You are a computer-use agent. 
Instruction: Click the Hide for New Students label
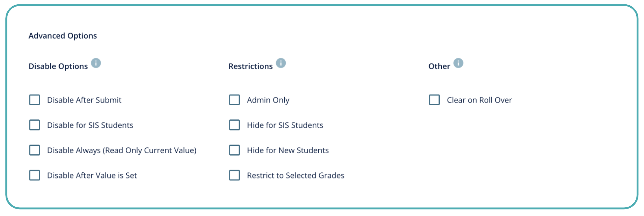coord(288,150)
